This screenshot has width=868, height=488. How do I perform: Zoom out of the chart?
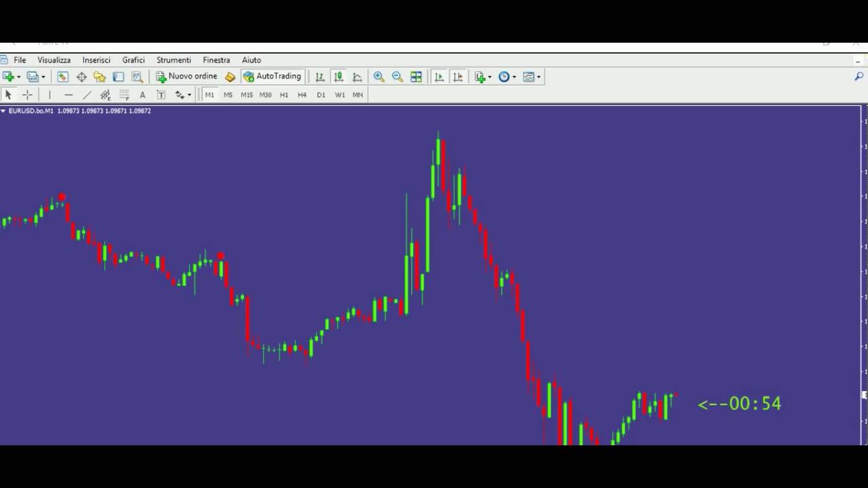(x=397, y=77)
